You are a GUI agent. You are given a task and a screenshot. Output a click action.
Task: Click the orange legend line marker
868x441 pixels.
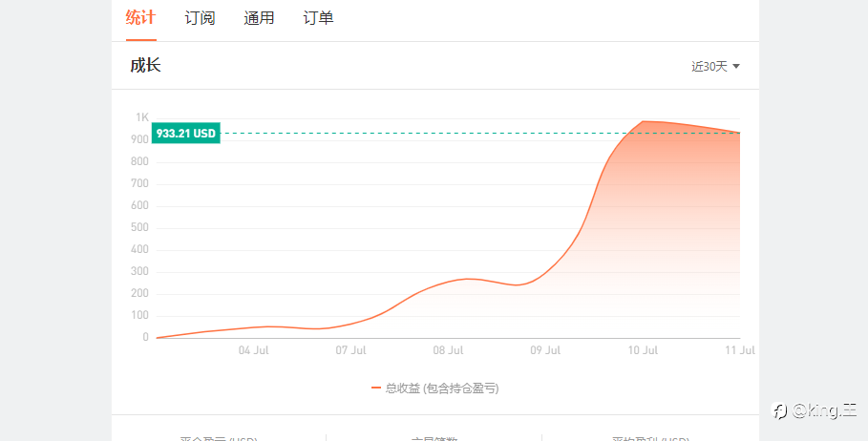tap(376, 388)
